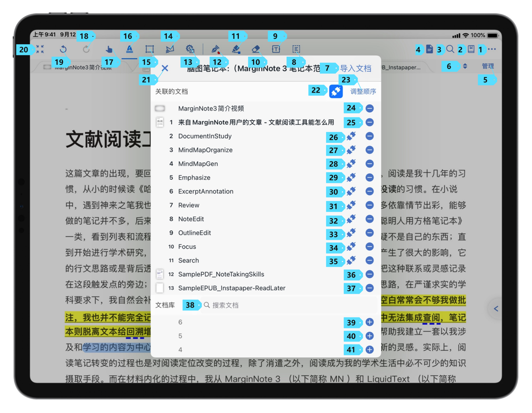Remove MarginNote3简介视频 with its minus button

pos(370,108)
